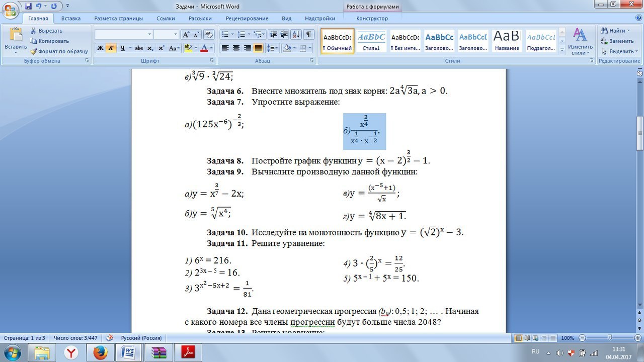Image resolution: width=644 pixels, height=362 pixels.
Task: Grow font size with the large A
Action: point(186,34)
